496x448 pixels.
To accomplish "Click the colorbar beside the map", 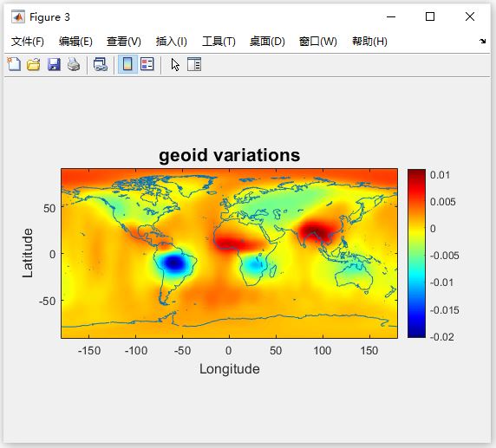I will click(416, 253).
